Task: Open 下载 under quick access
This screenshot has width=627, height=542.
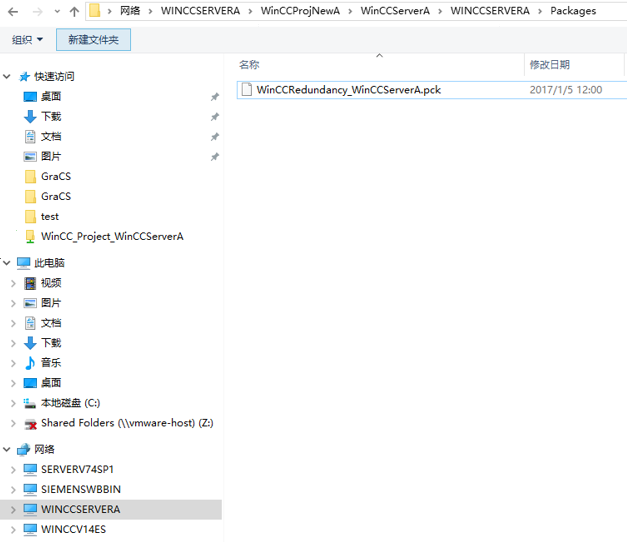Action: 51,116
